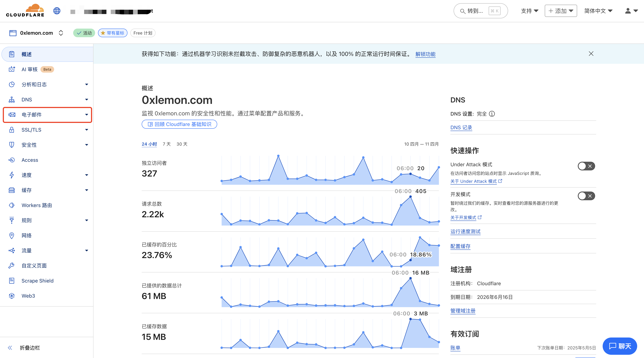
Task: Select the 24 小时 time range tab
Action: (149, 144)
